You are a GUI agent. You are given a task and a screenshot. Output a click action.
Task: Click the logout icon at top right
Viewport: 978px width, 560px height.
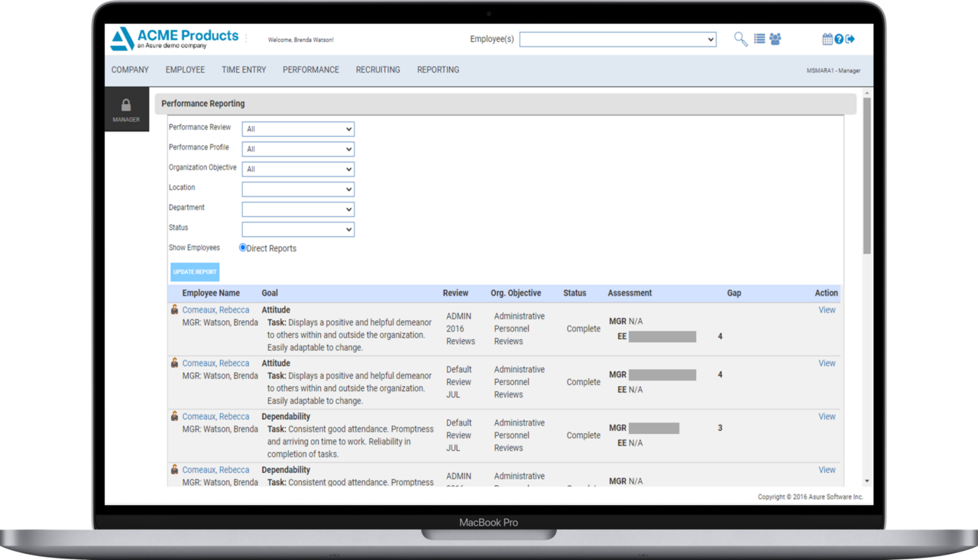850,39
